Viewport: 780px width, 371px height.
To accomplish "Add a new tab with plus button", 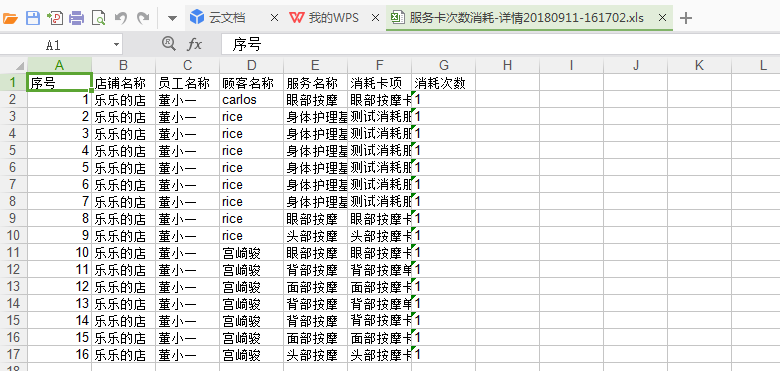I will (x=686, y=18).
